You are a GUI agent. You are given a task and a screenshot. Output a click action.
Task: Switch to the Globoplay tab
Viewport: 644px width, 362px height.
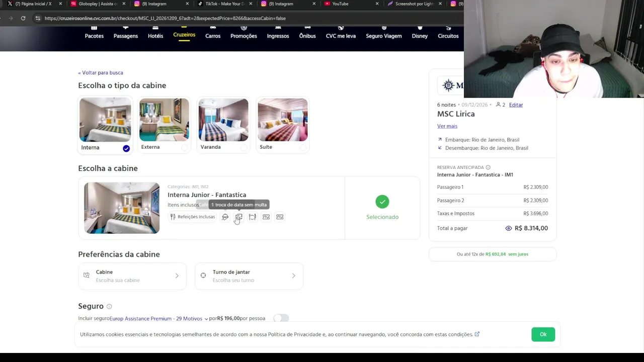click(97, 4)
